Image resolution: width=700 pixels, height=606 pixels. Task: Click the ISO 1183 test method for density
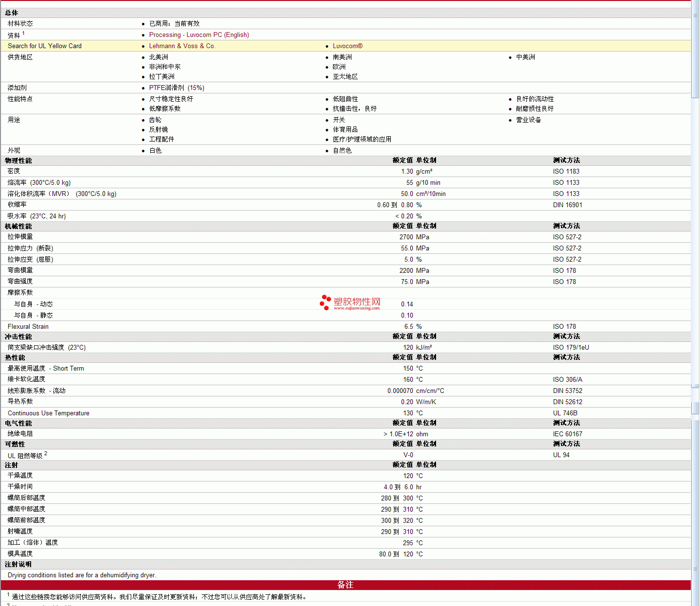(x=566, y=172)
